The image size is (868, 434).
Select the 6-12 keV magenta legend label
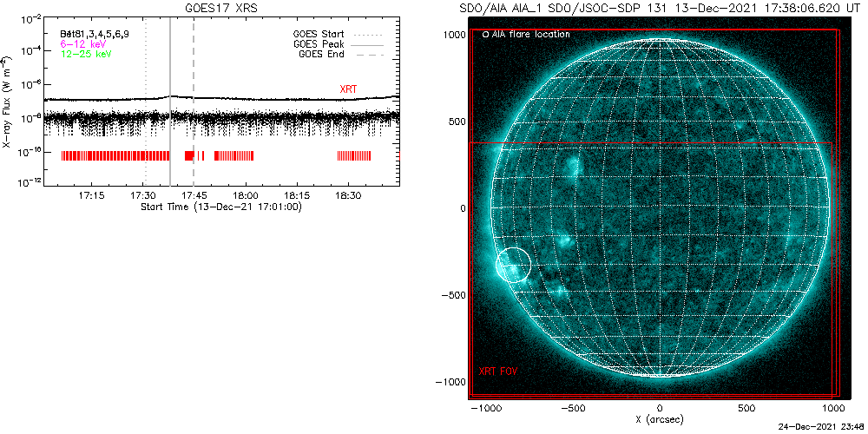83,43
